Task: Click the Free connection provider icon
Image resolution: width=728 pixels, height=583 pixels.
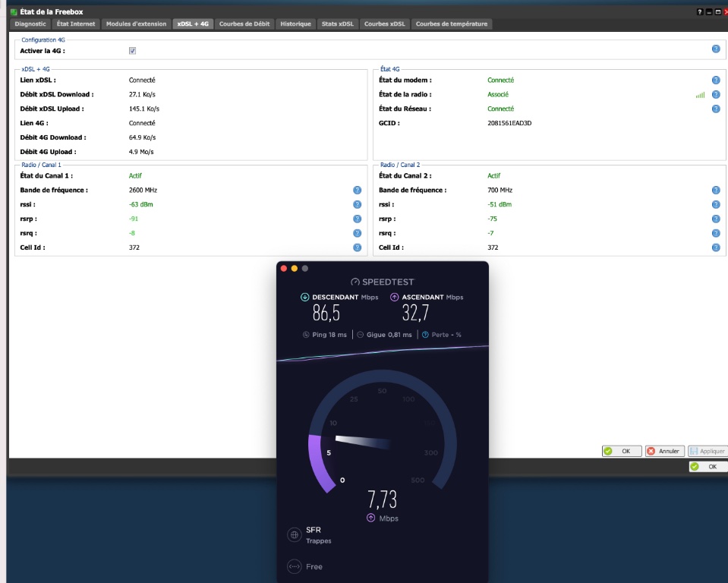Action: coord(295,566)
